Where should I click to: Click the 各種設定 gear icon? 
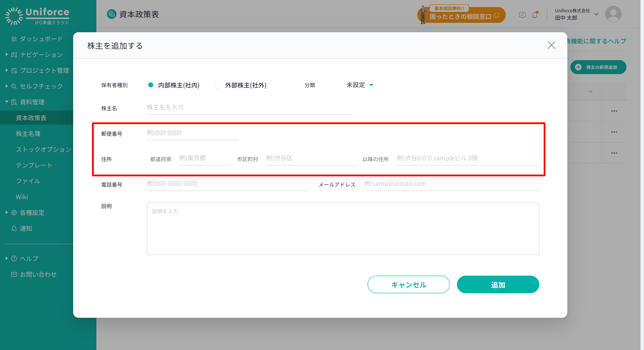(14, 212)
